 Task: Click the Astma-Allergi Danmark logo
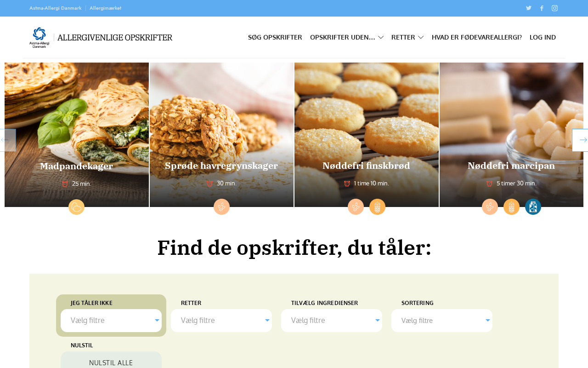40,37
